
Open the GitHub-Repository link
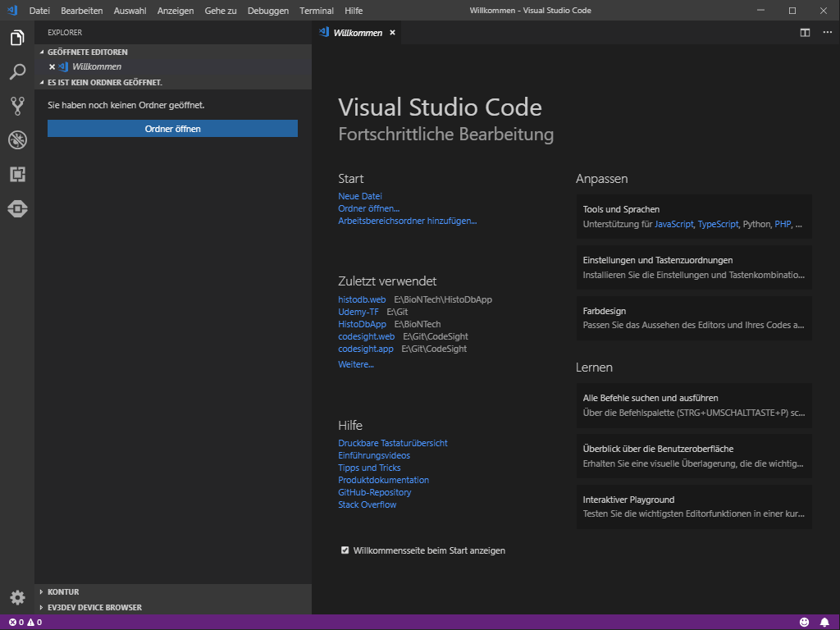[x=374, y=492]
